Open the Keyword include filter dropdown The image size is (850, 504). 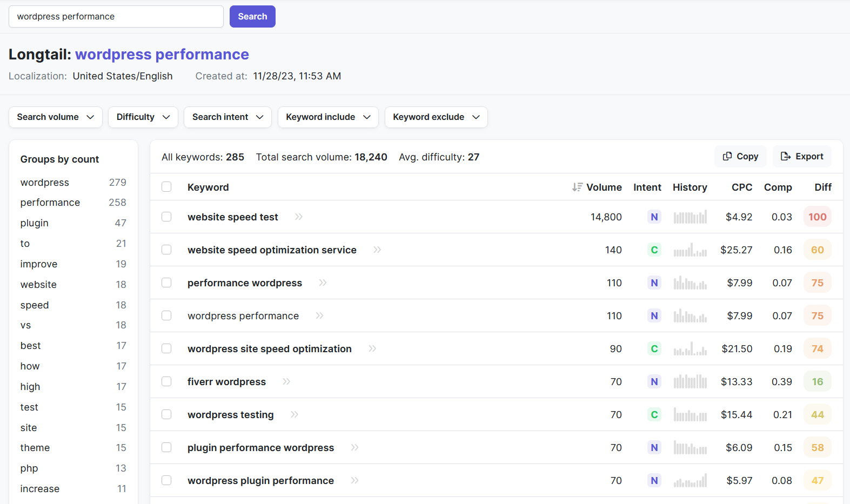click(328, 117)
